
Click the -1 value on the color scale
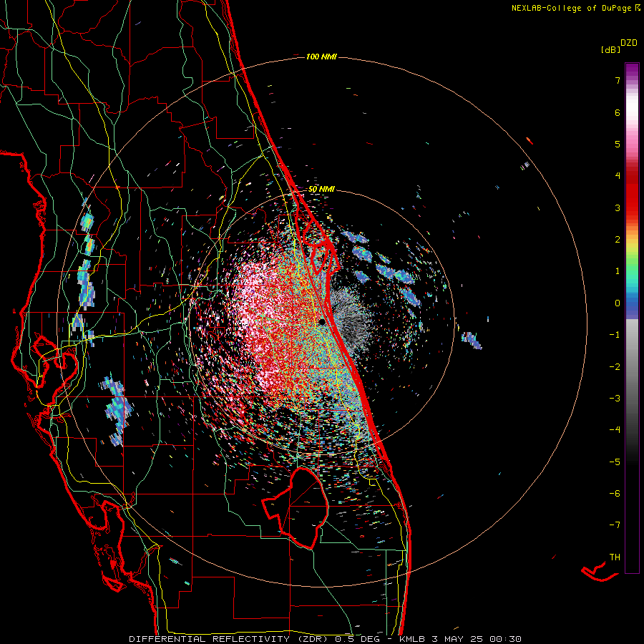[x=615, y=335]
